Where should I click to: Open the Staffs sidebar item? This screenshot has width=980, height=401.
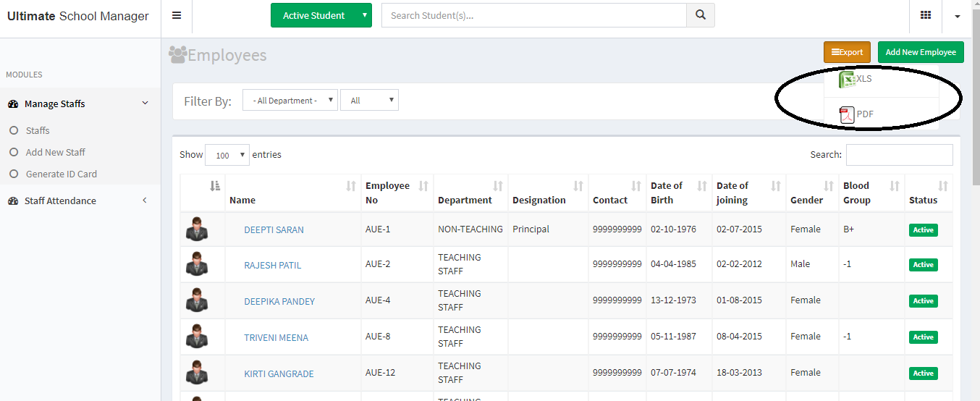click(x=38, y=131)
